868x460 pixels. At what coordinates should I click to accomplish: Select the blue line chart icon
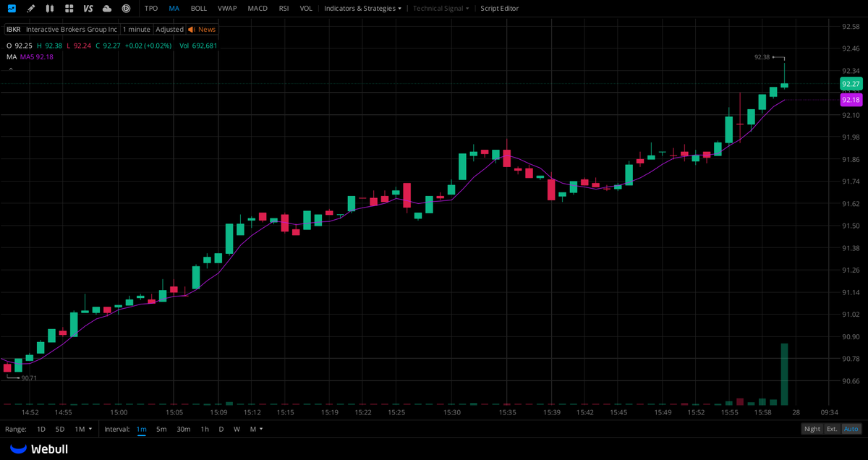coord(12,9)
